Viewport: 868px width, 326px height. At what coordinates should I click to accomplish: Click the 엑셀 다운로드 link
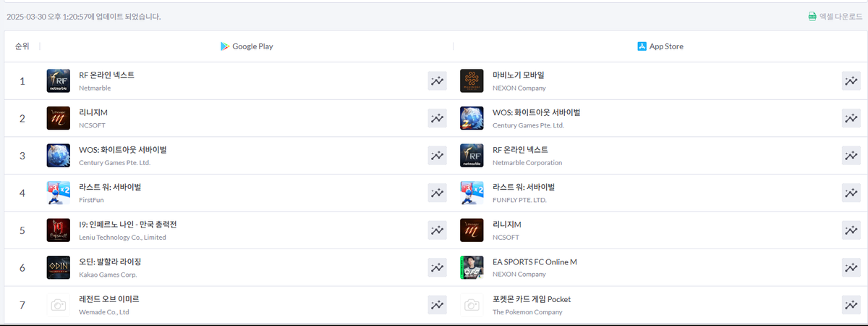pos(834,16)
